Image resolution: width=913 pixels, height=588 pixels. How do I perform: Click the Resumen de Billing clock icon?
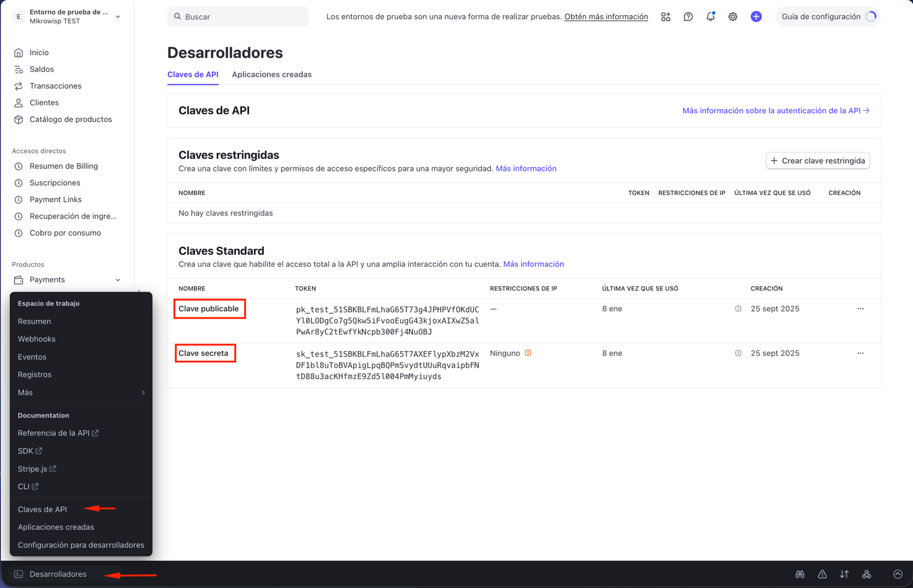[x=19, y=166]
